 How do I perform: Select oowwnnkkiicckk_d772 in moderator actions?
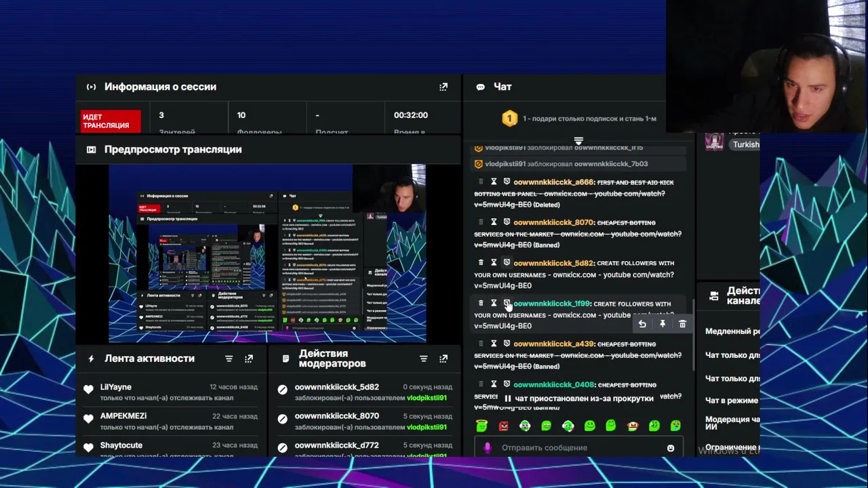(336, 445)
